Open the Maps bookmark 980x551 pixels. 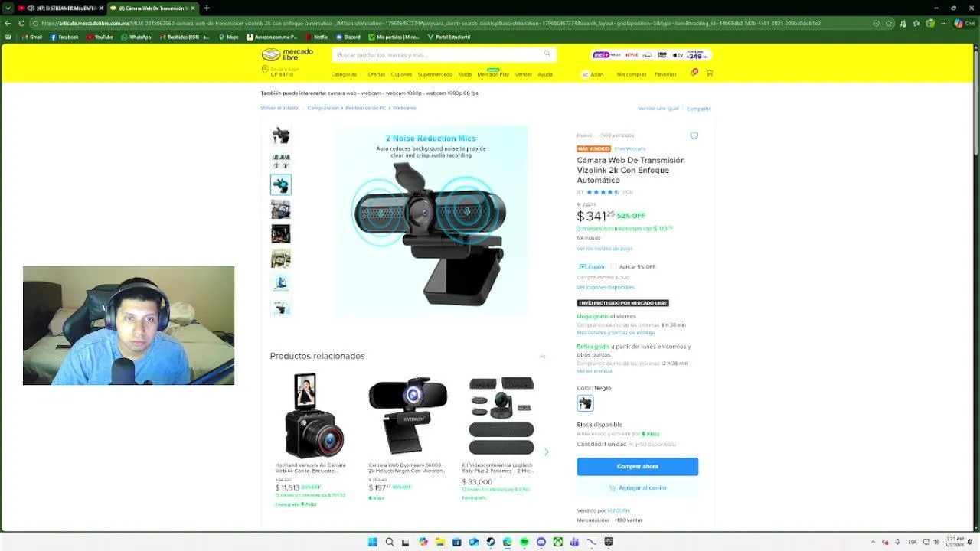click(228, 37)
